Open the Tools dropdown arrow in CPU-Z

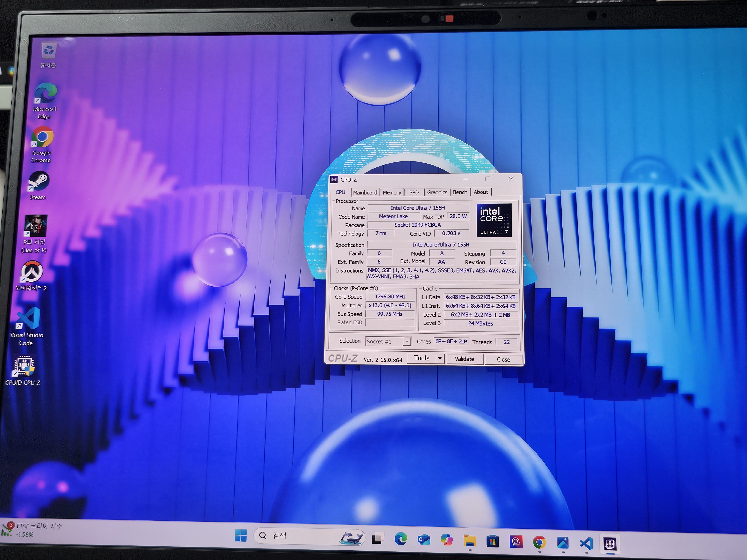click(440, 358)
